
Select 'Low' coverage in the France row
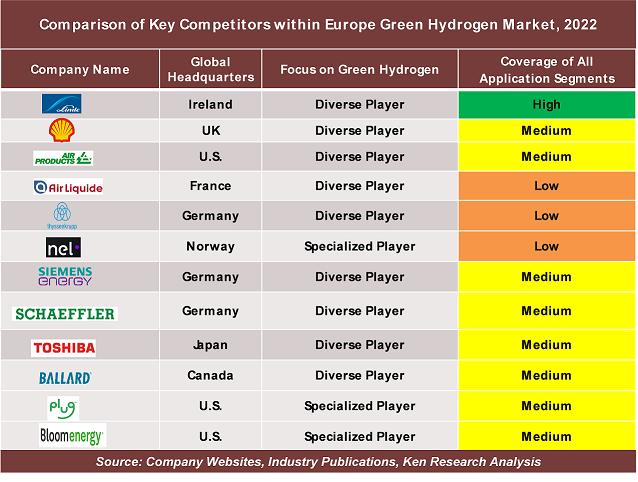pos(546,186)
